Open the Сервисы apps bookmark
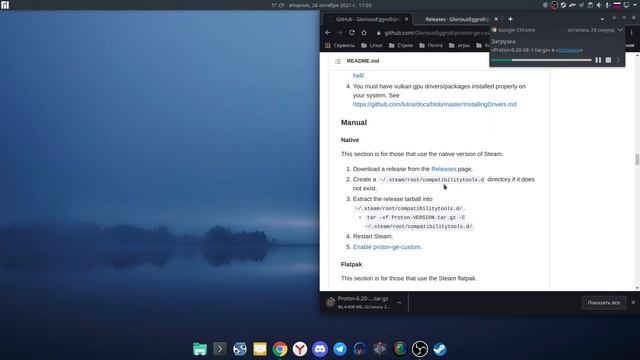The image size is (640, 360). coord(340,45)
